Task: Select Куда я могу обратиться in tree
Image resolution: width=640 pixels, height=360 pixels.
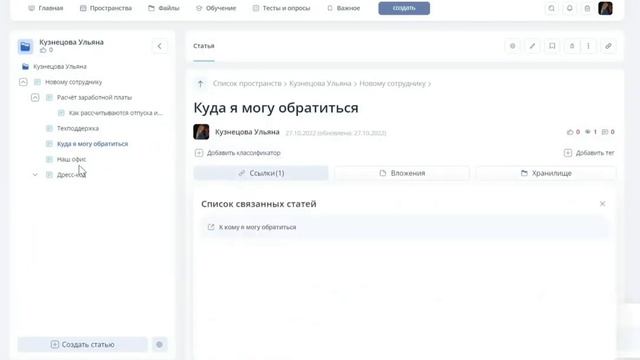Action: point(92,144)
